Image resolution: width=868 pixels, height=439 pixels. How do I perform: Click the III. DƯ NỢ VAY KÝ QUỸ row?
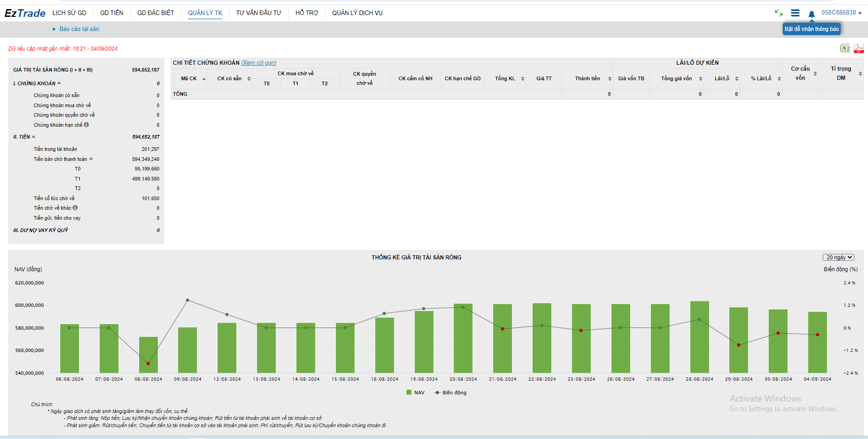[86, 230]
